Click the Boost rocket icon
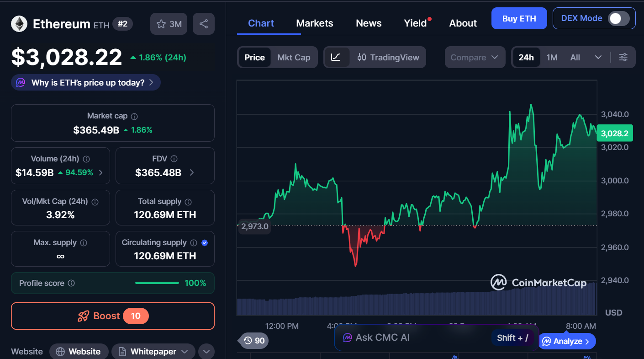Viewport: 644px width, 359px height. point(83,316)
